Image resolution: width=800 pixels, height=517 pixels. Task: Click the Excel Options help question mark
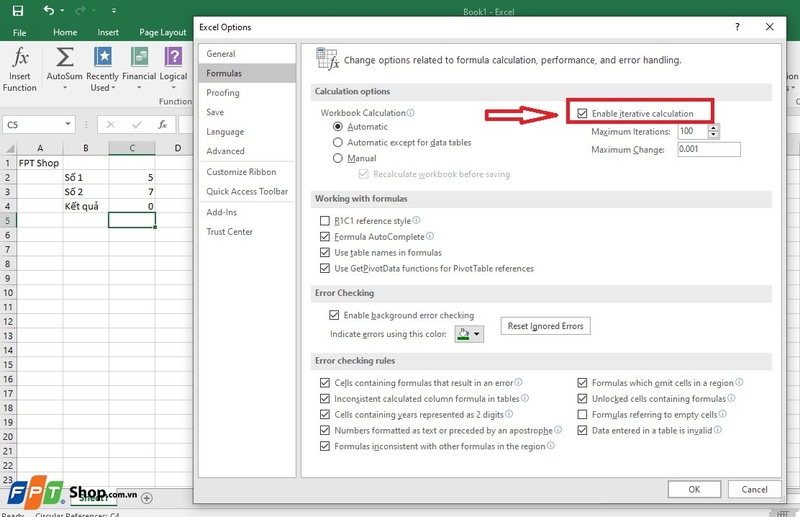coord(737,27)
